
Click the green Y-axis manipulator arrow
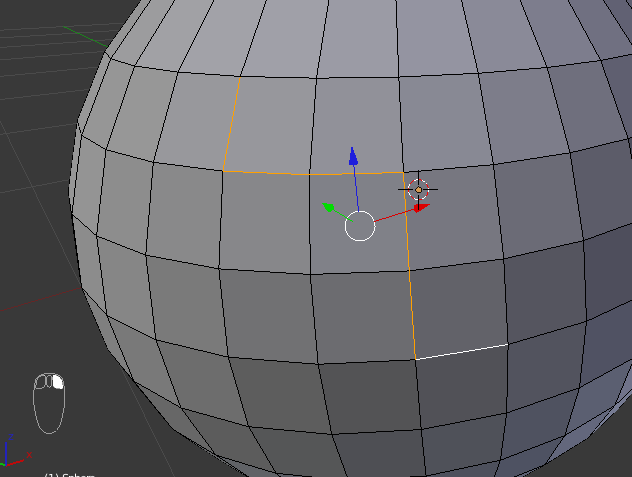click(x=328, y=207)
